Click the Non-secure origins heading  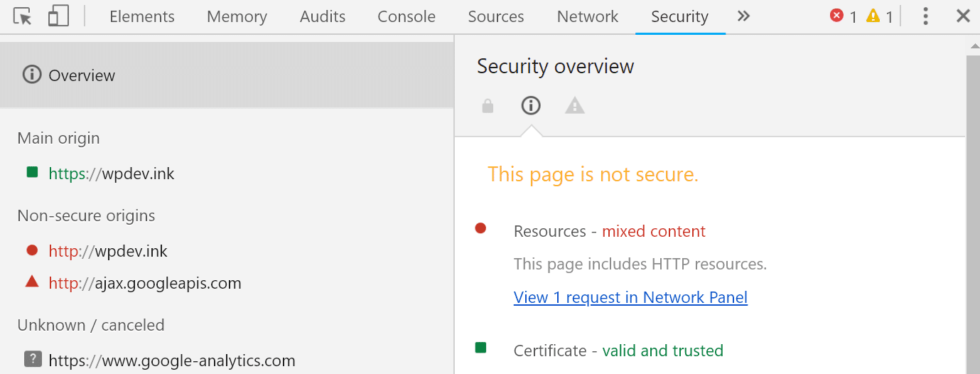(86, 215)
